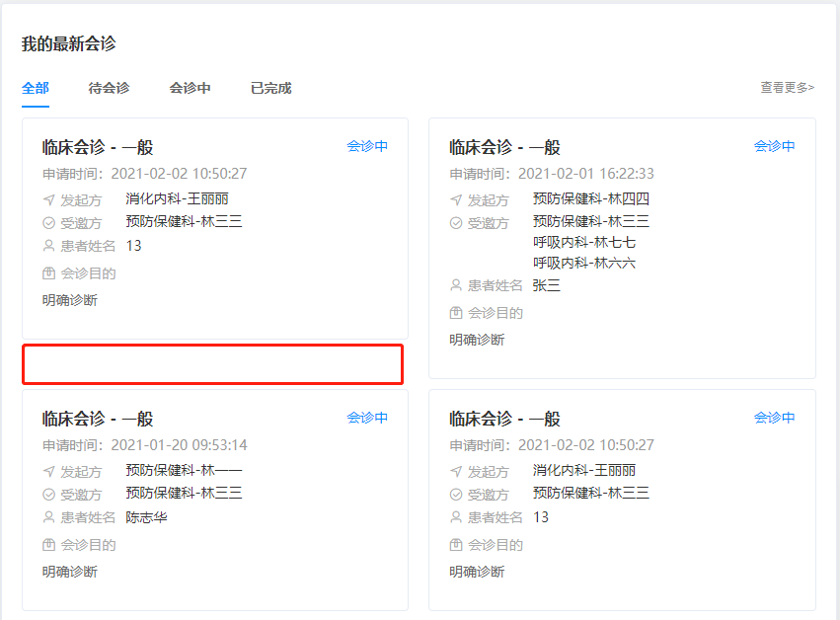
Task: Select the 全部 tab
Action: pyautogui.click(x=36, y=88)
